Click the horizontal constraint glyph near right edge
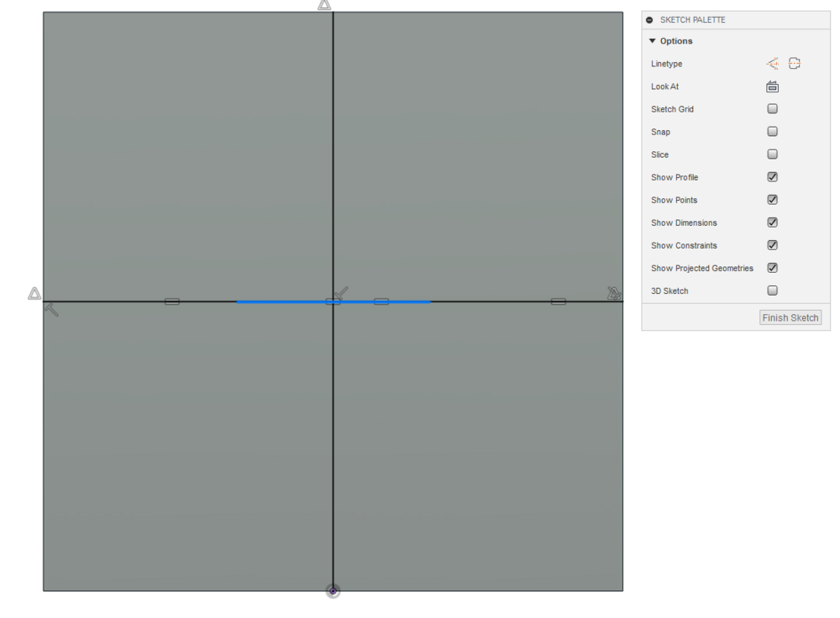 coord(559,301)
